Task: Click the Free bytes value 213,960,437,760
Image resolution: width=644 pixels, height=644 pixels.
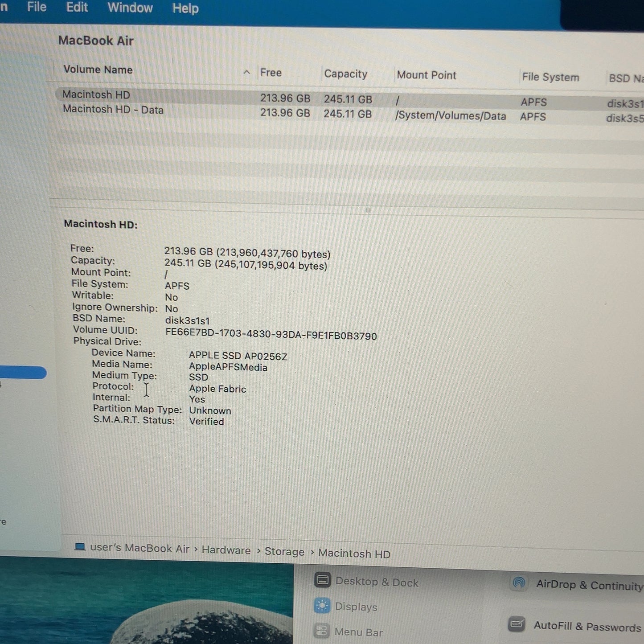Action: (x=273, y=254)
